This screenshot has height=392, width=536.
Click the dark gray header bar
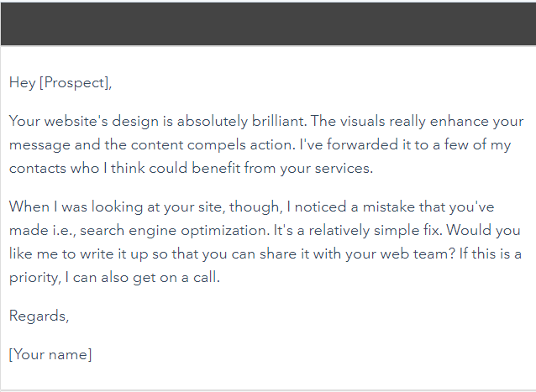(x=268, y=24)
